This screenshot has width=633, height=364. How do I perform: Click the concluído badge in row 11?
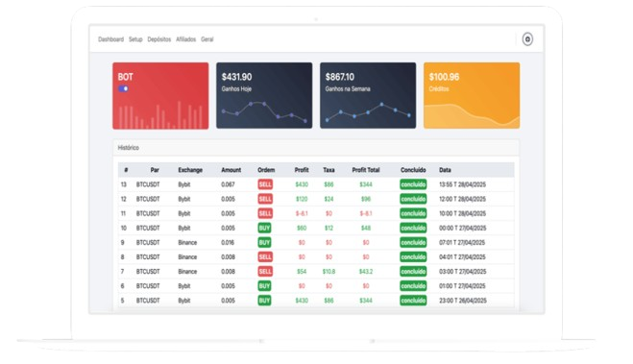413,213
